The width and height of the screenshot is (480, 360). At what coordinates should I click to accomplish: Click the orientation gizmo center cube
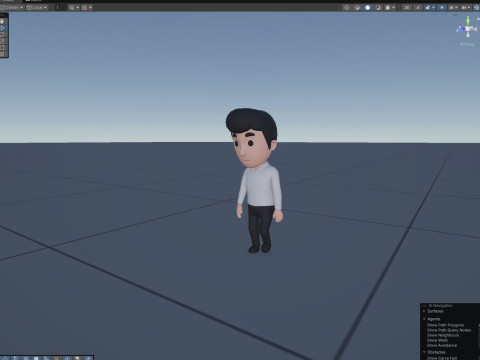468,29
